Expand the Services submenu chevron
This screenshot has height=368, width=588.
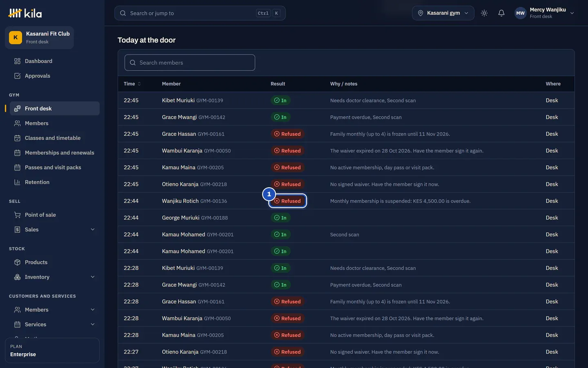tap(93, 325)
